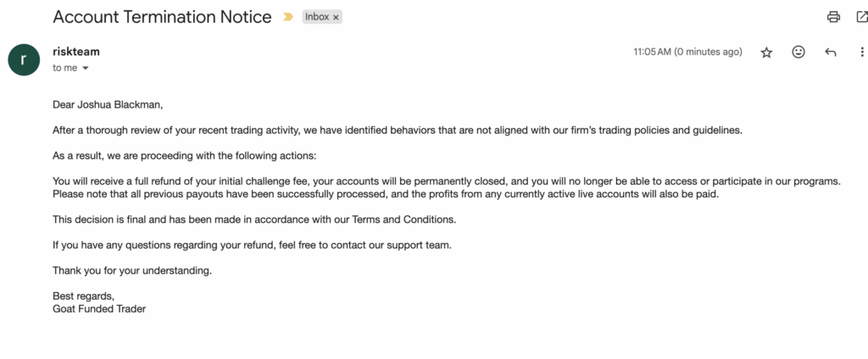The image size is (868, 359).
Task: Click the Account Termination Notice subject
Action: (x=162, y=17)
